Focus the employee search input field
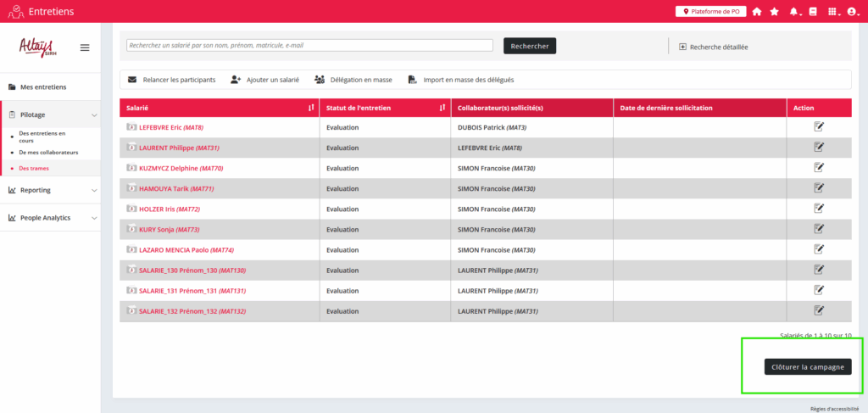This screenshot has height=413, width=868. pos(309,46)
